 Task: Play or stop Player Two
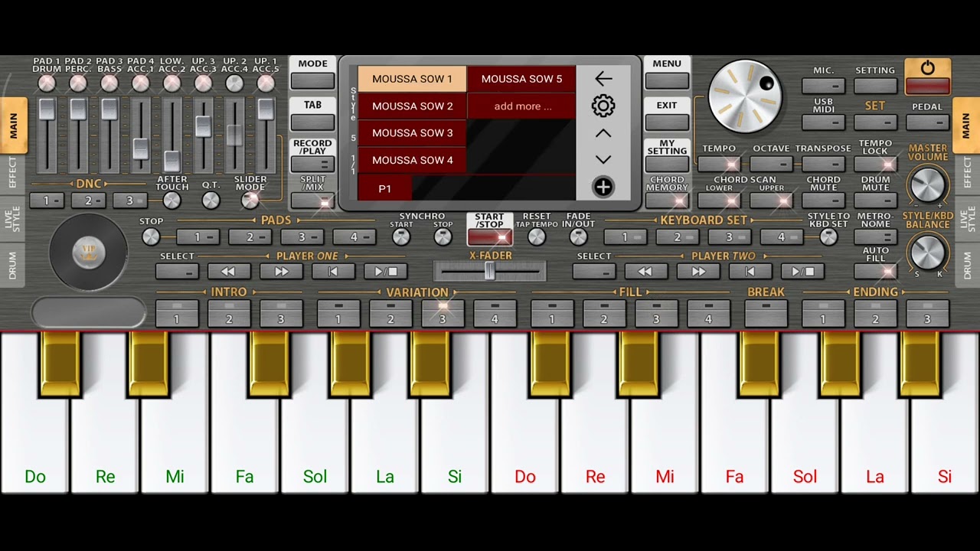point(802,271)
